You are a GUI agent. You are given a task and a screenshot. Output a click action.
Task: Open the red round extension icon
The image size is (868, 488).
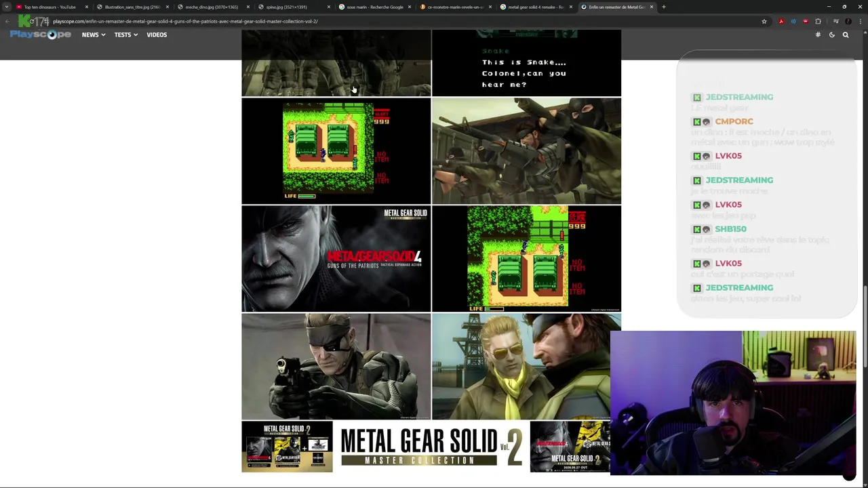pos(806,21)
